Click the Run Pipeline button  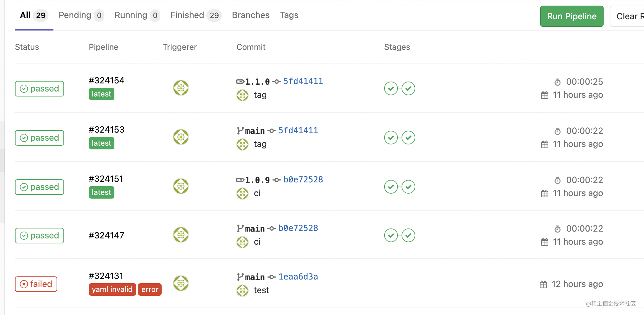(x=572, y=16)
